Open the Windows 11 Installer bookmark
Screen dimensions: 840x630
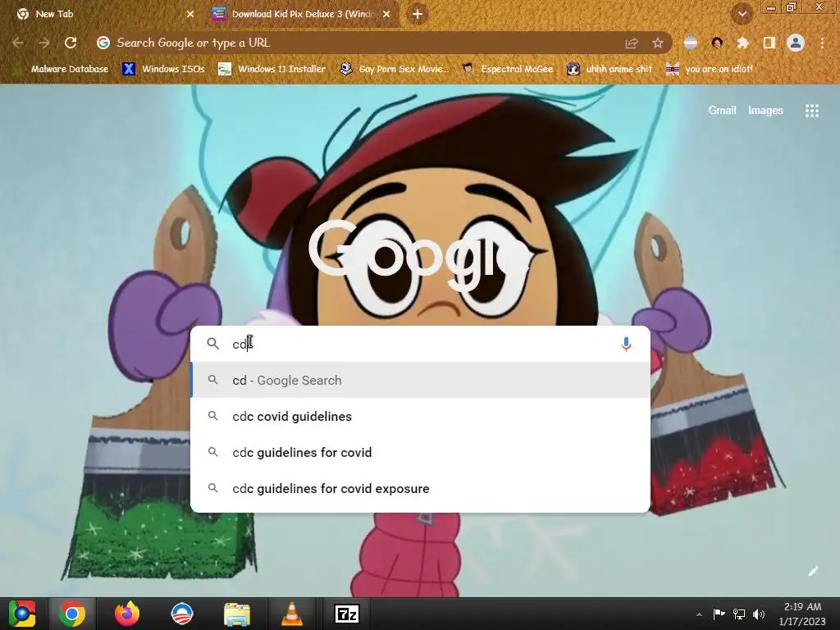pos(272,69)
